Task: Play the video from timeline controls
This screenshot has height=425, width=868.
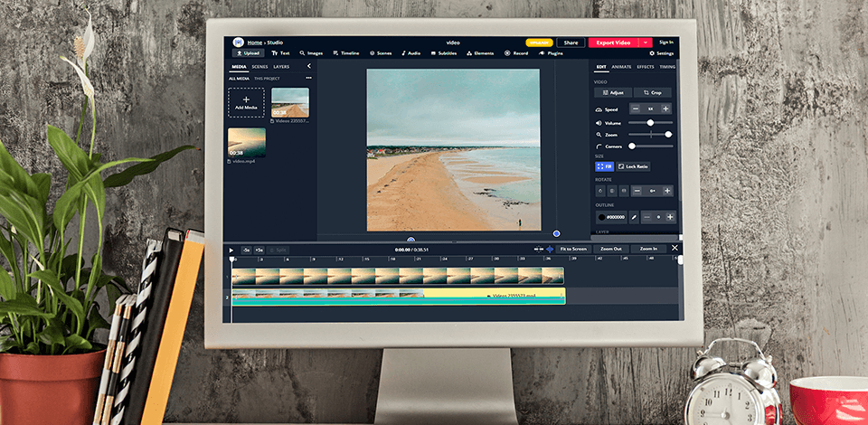Action: click(231, 250)
